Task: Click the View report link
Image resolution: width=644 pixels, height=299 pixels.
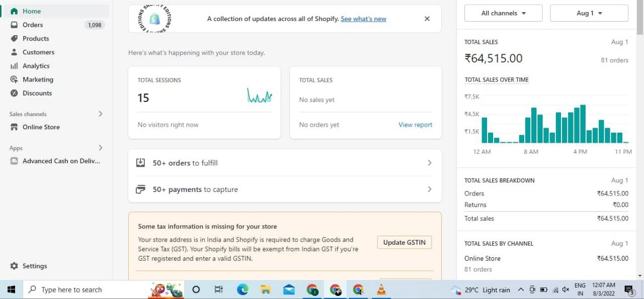Action: 415,125
